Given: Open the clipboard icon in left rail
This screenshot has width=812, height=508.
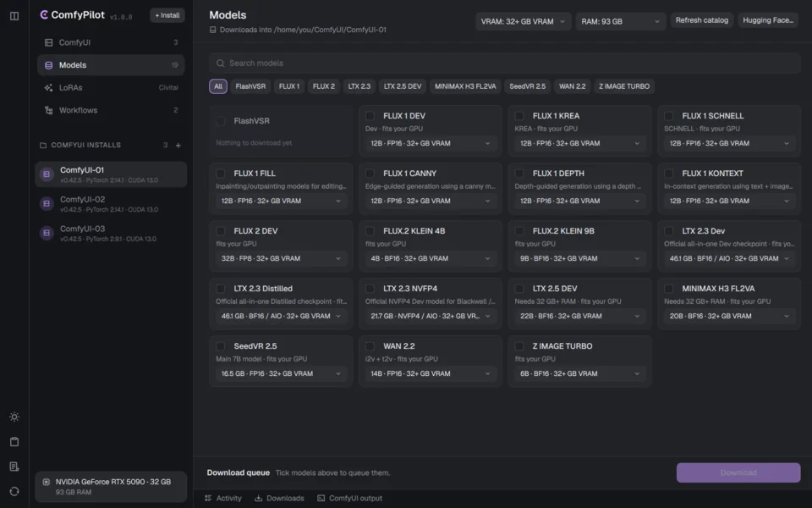Looking at the screenshot, I should [x=14, y=442].
